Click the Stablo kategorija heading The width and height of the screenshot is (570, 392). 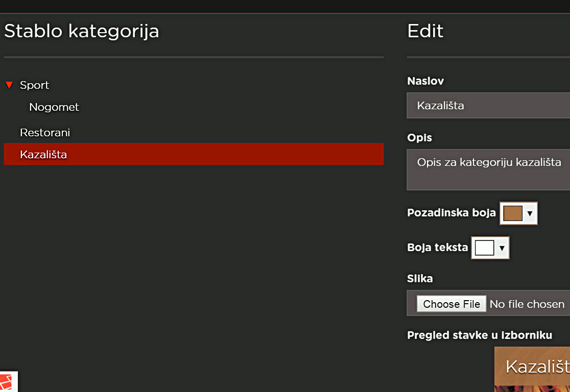tap(82, 31)
